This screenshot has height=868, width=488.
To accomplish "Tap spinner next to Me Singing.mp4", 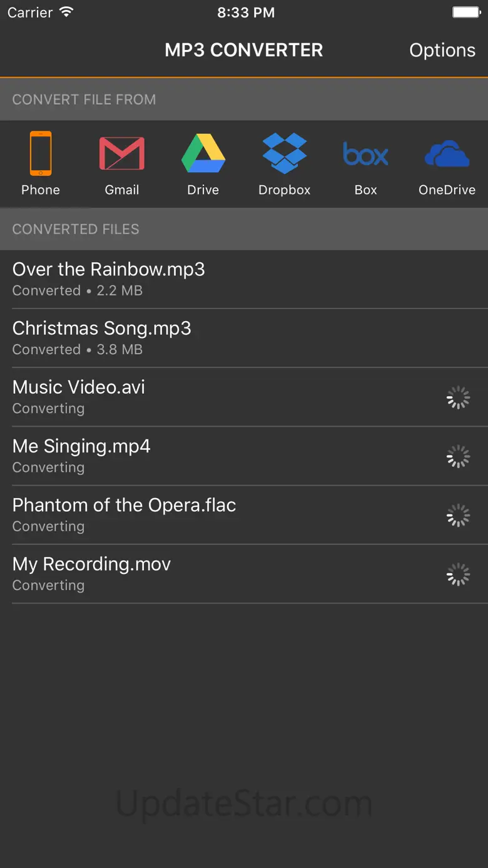I will coord(458,457).
